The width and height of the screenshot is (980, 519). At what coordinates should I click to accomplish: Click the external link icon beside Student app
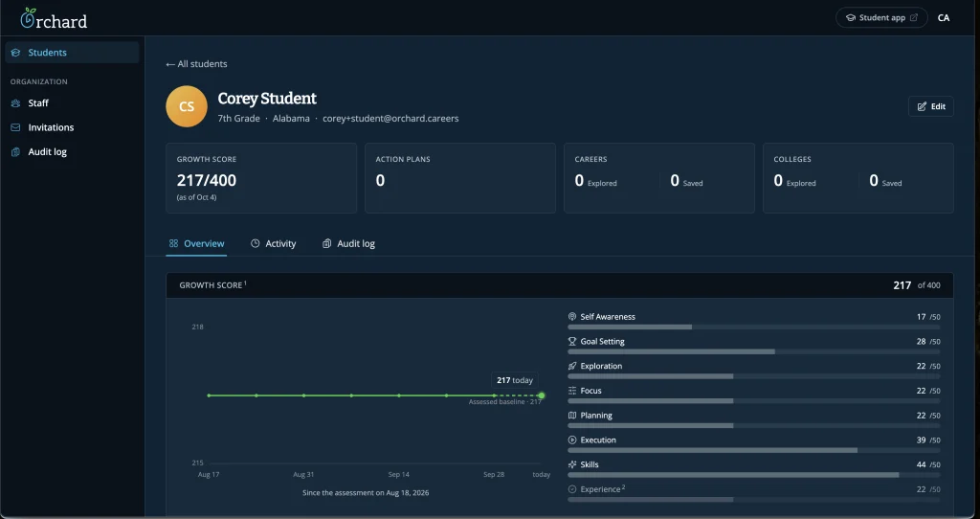pyautogui.click(x=914, y=17)
